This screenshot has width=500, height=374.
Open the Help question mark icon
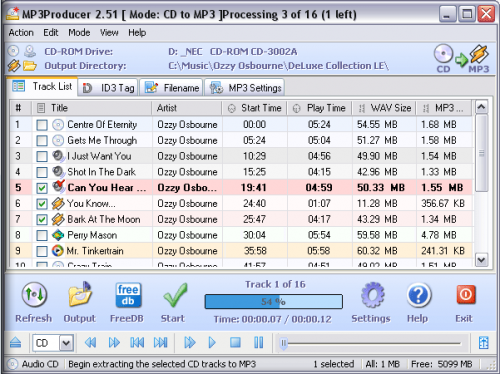click(418, 295)
